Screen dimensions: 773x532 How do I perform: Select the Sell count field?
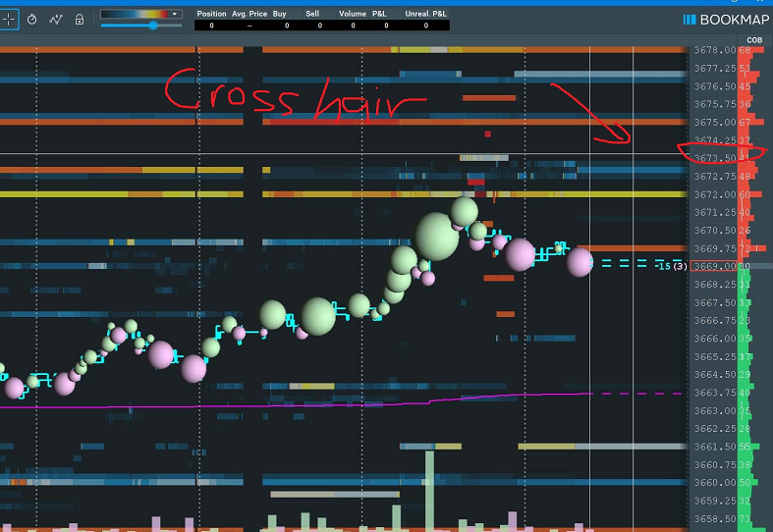point(319,26)
